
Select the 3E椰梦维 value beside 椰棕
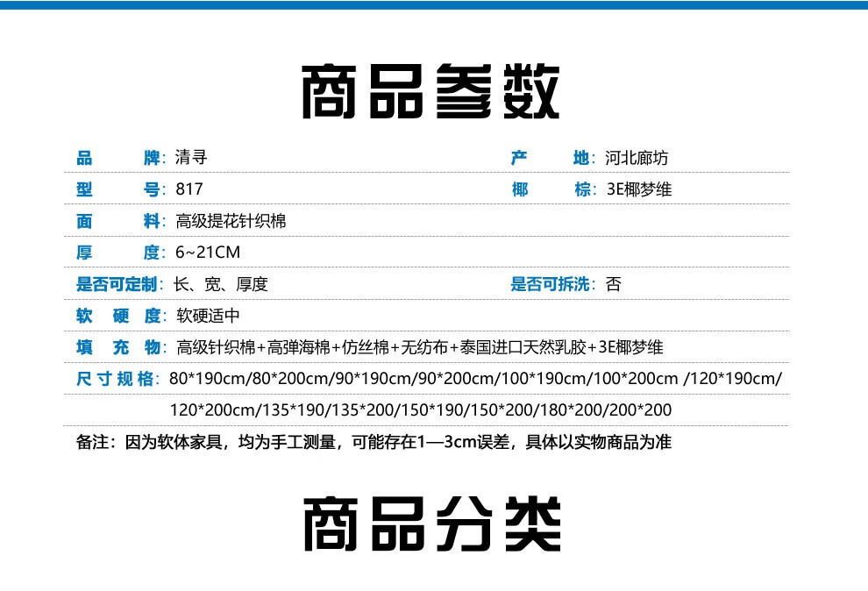(638, 189)
